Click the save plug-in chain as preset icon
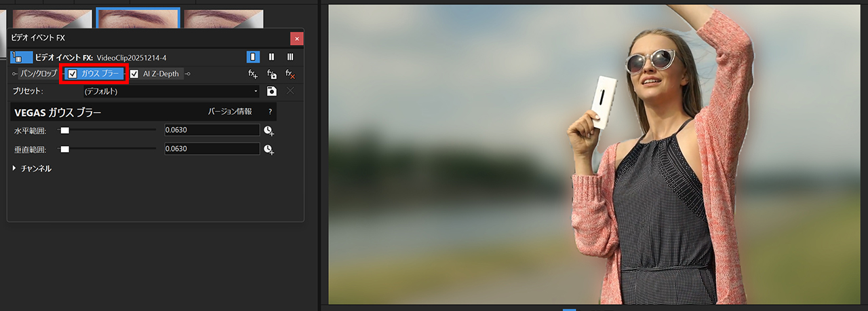 point(271,74)
